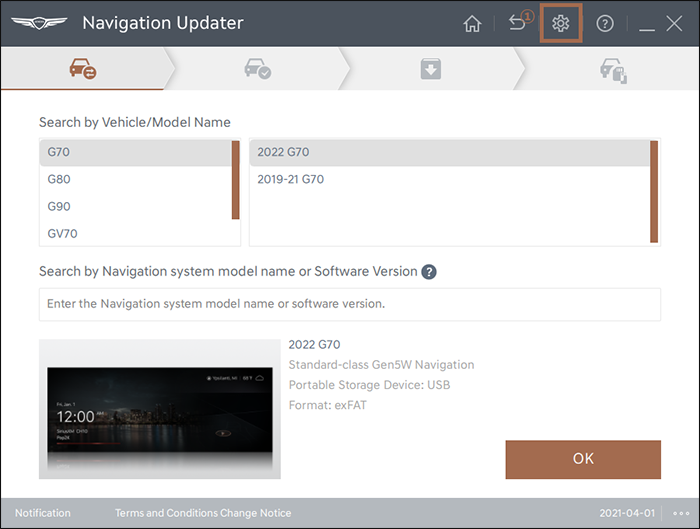
Task: Open the Notification label in footer
Action: (43, 513)
